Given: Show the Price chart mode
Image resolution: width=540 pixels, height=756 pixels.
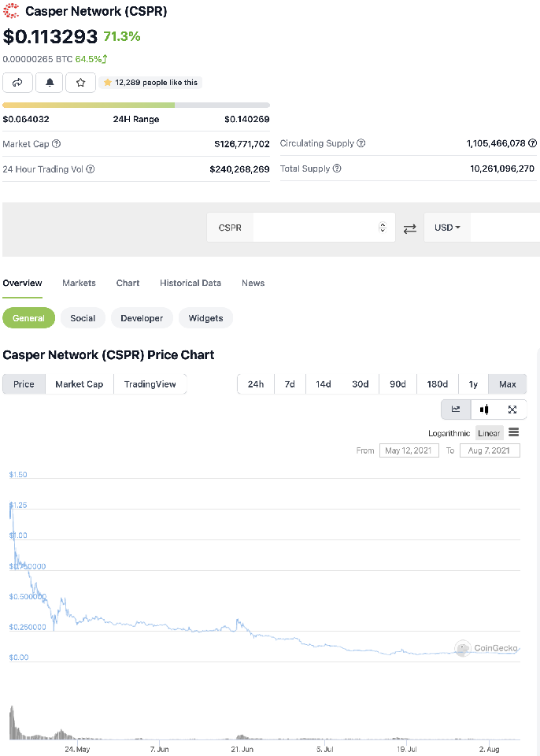Looking at the screenshot, I should coord(24,384).
